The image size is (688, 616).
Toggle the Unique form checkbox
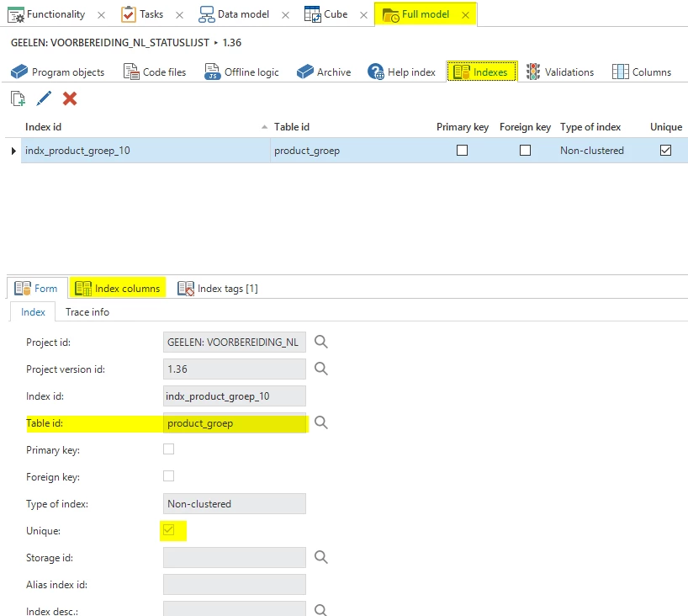(168, 530)
